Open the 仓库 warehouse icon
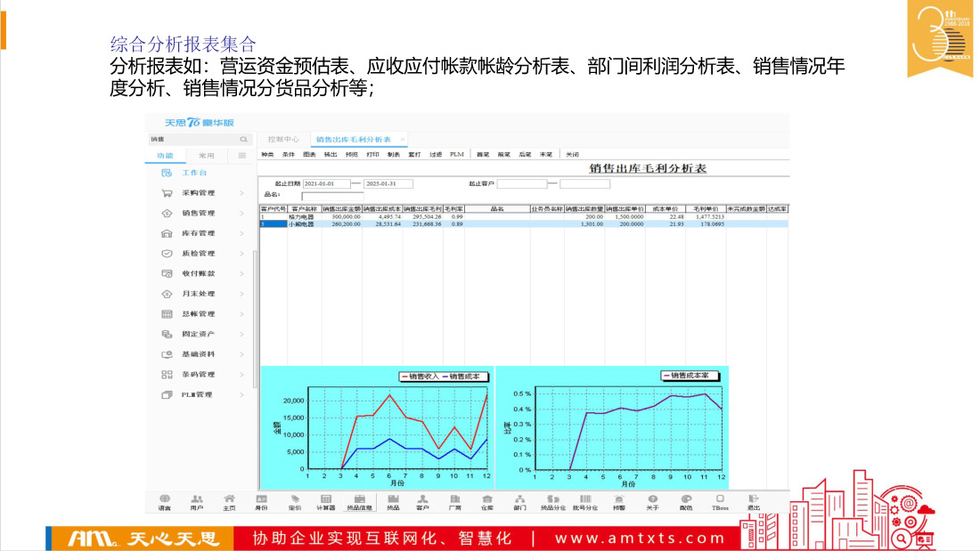This screenshot has height=551, width=980. tap(487, 499)
